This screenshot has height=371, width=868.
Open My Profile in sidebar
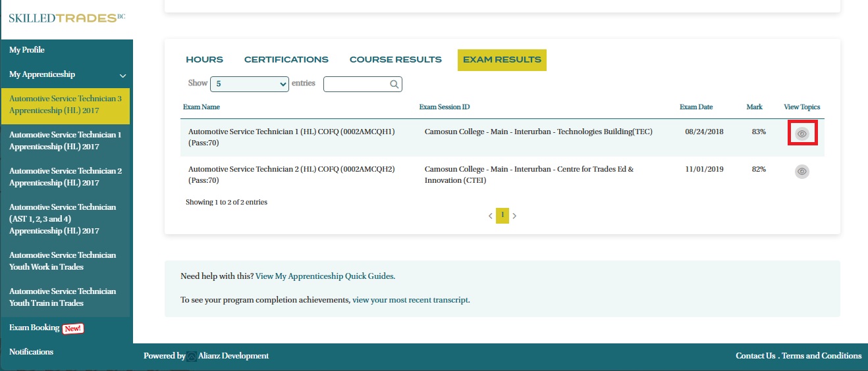point(27,50)
